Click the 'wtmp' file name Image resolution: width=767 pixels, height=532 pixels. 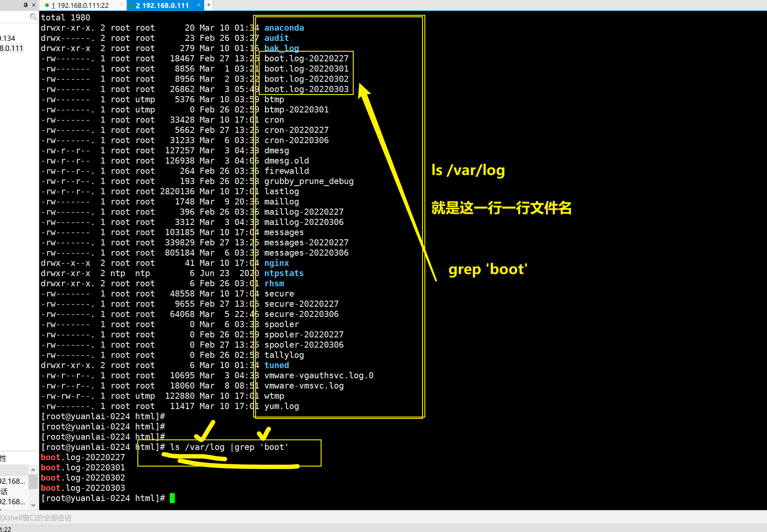tap(274, 396)
